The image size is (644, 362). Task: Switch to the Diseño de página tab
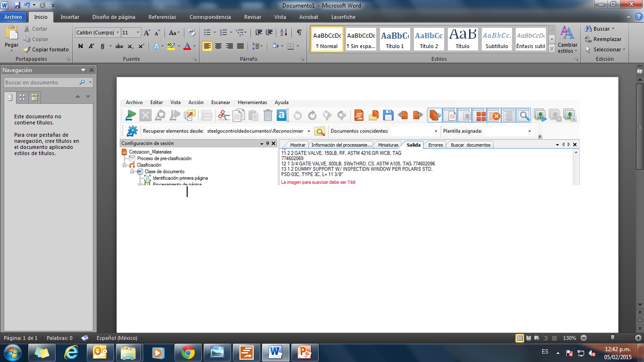point(114,17)
